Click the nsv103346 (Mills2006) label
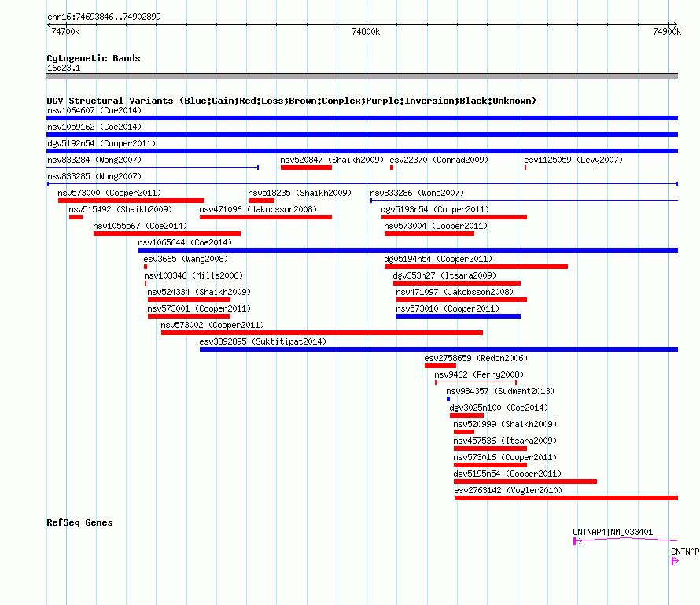700x605 pixels. (x=193, y=275)
